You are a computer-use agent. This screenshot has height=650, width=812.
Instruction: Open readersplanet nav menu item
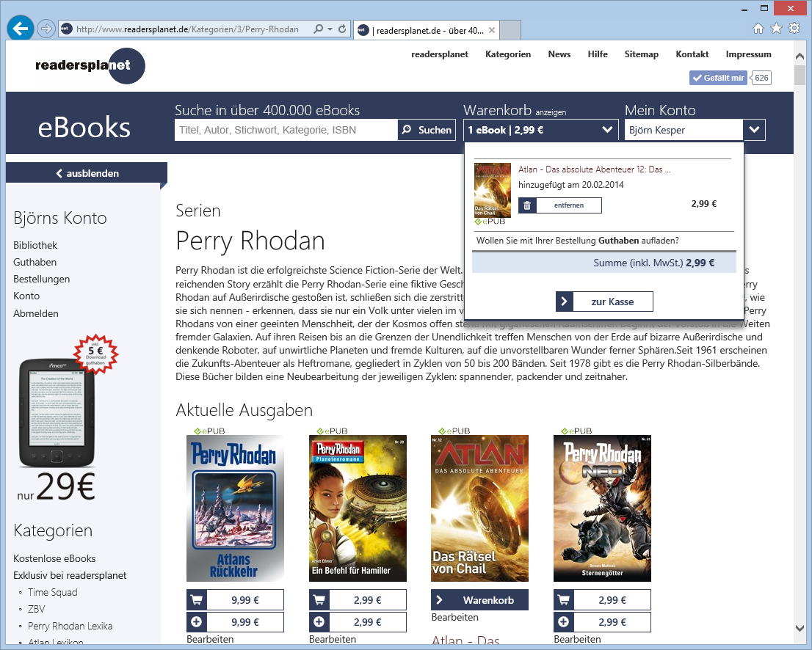[440, 54]
